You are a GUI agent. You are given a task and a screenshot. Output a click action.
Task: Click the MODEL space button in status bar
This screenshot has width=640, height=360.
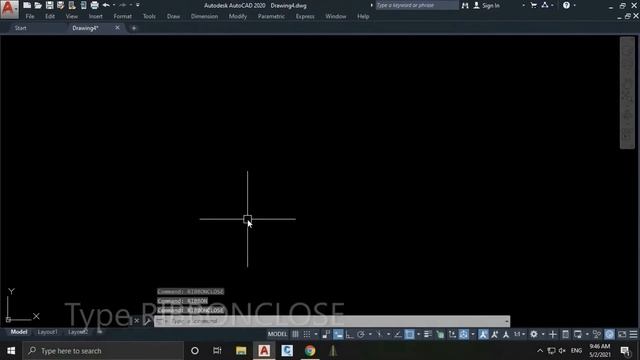[x=277, y=334]
